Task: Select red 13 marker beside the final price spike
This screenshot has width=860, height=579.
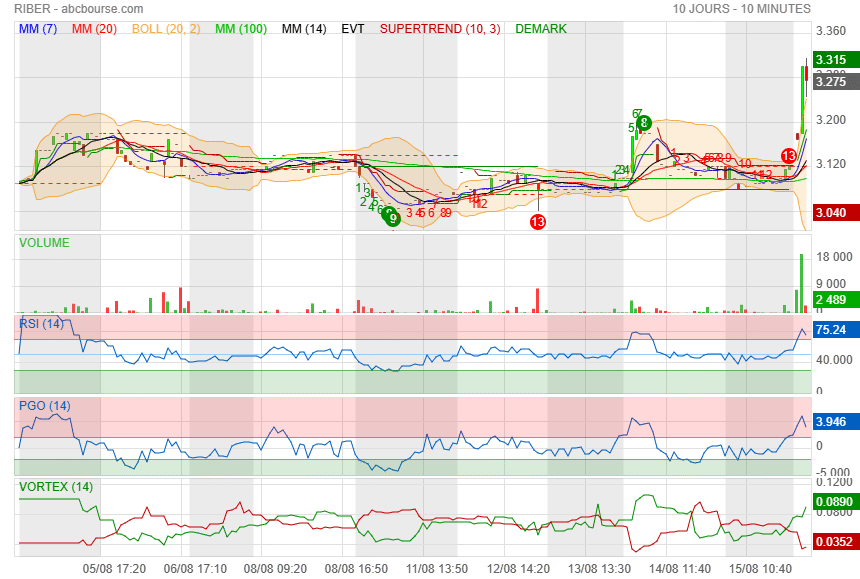Action: [x=788, y=156]
